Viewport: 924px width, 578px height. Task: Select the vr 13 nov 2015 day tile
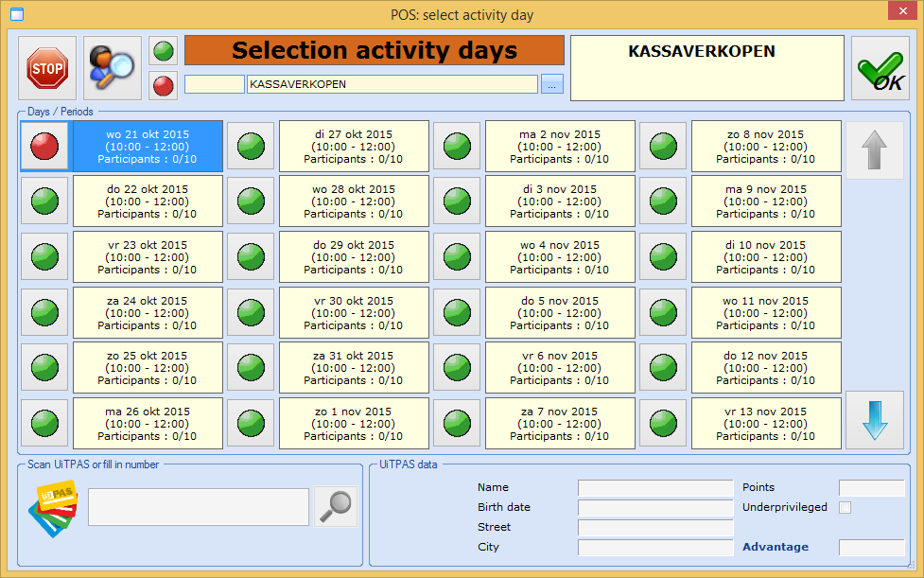point(767,423)
